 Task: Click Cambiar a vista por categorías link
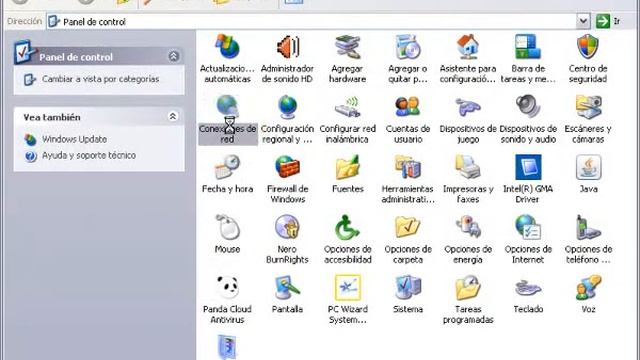tap(100, 79)
